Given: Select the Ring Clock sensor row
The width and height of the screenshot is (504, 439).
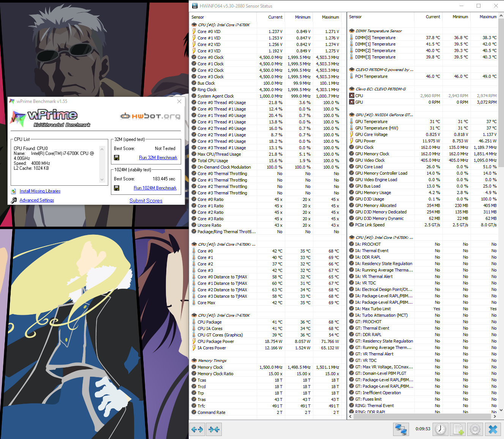Looking at the screenshot, I should coord(265,90).
